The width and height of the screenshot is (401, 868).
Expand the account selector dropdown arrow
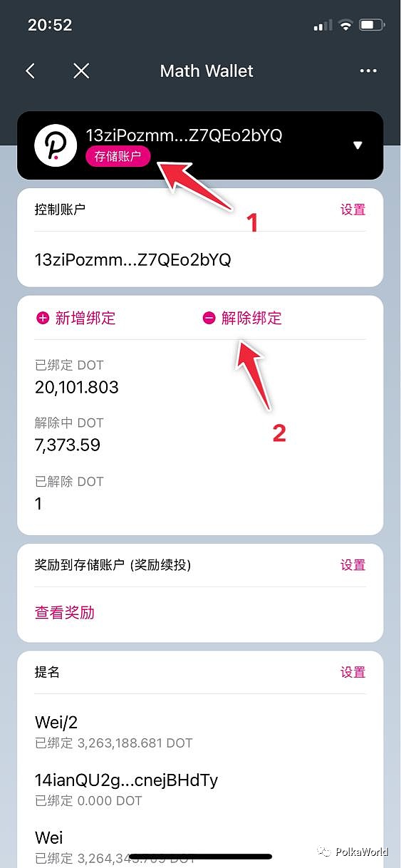358,145
